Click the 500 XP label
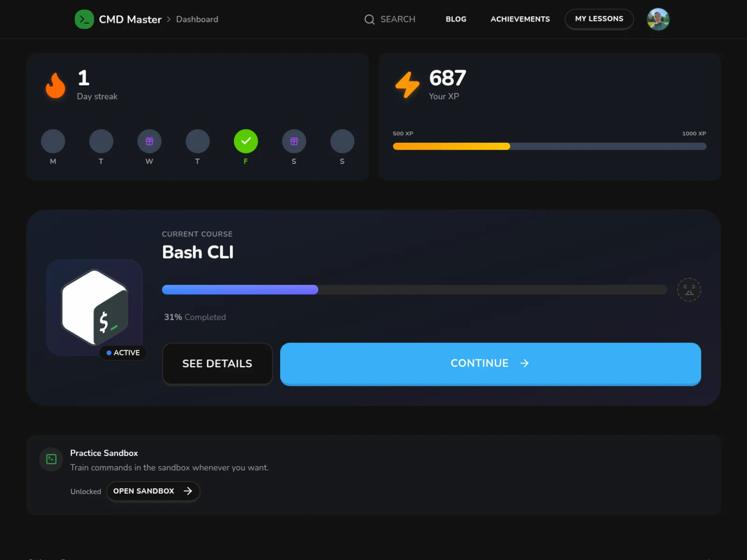Screen dimensions: 747x560 click(x=403, y=133)
